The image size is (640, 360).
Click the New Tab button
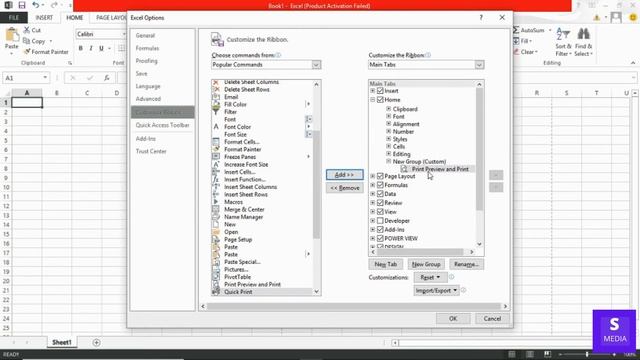coord(386,264)
